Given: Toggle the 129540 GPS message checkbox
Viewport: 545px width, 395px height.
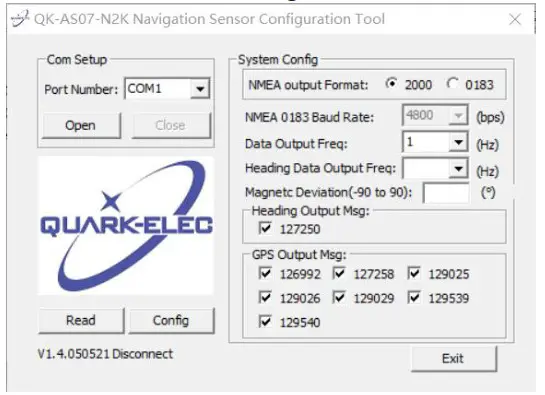Looking at the screenshot, I should [x=265, y=321].
